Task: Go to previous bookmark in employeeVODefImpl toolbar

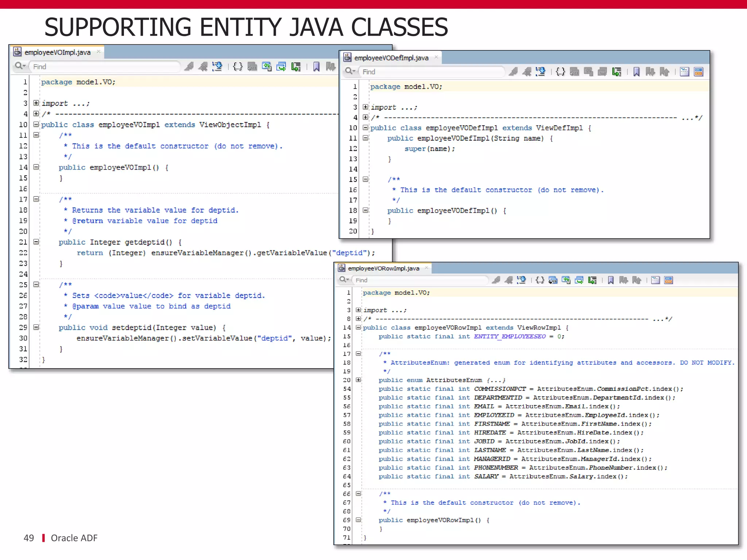Action: (x=664, y=72)
